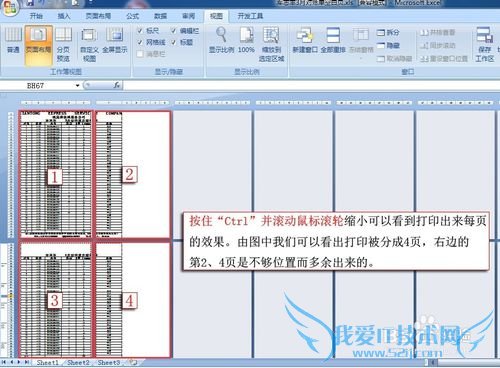Click the Save icon in quick access toolbar

[30, 3]
